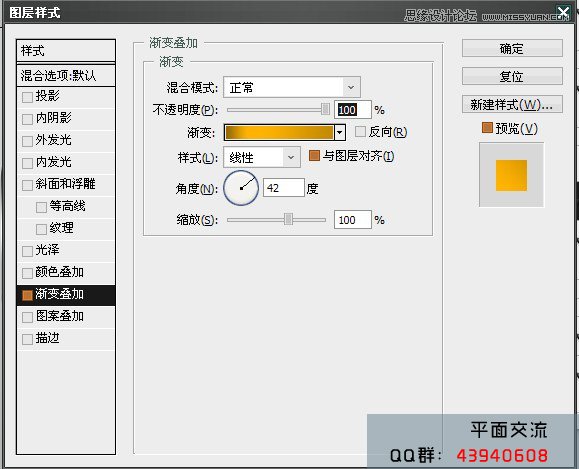Select the 渐变叠加 effect label
The image size is (579, 469).
tap(59, 294)
